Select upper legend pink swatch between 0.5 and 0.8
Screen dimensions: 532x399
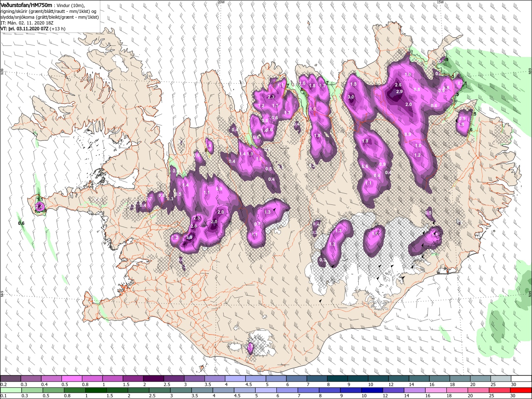pyautogui.click(x=71, y=379)
